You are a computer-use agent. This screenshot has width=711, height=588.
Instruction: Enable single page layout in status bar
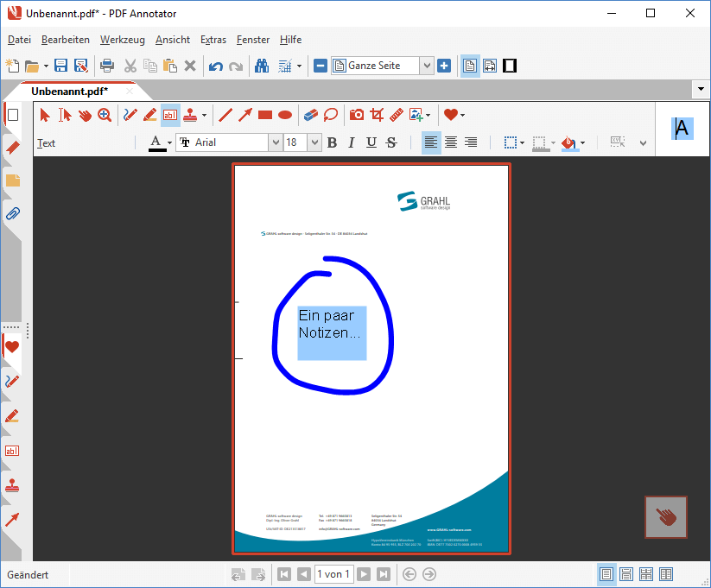[606, 574]
